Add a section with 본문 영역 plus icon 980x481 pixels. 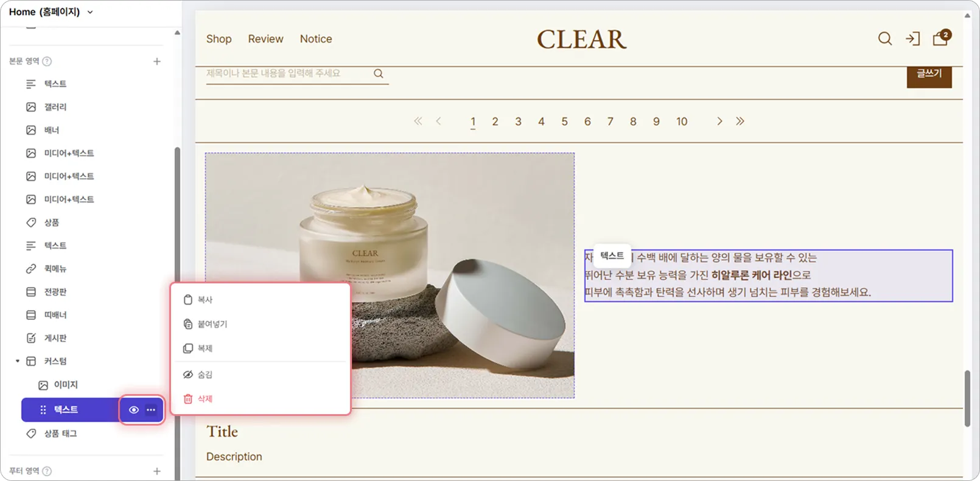(x=157, y=61)
